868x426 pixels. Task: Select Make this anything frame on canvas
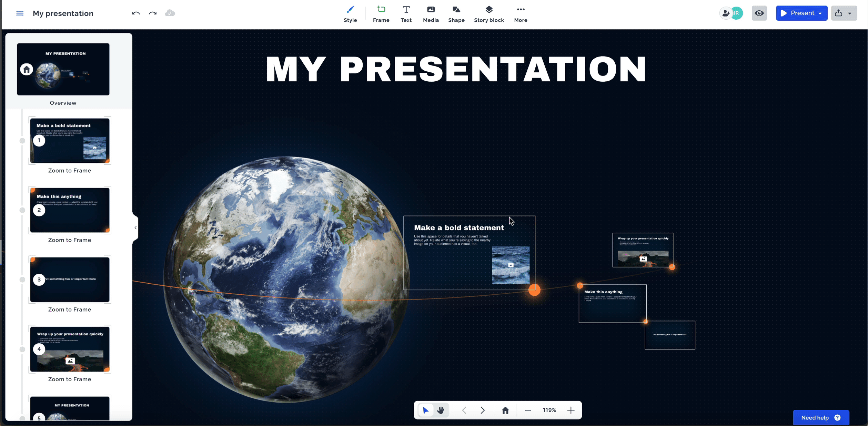(613, 304)
